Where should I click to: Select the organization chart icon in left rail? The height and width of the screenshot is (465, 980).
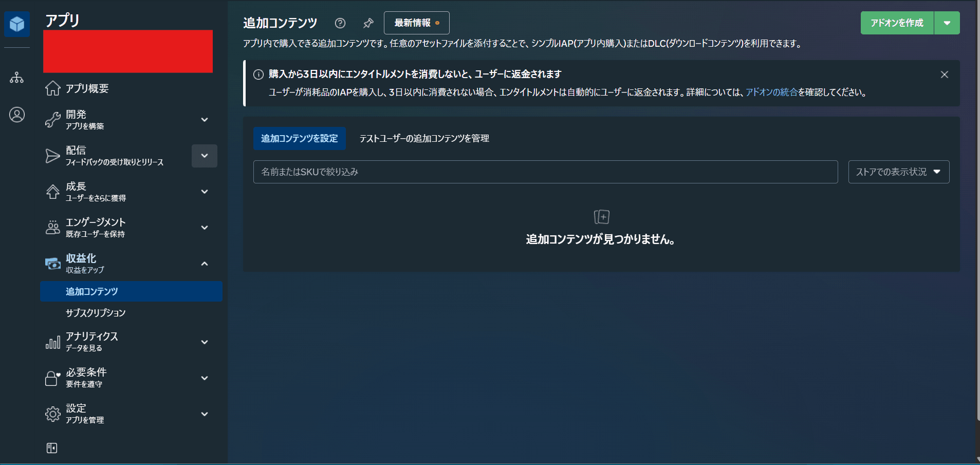17,78
